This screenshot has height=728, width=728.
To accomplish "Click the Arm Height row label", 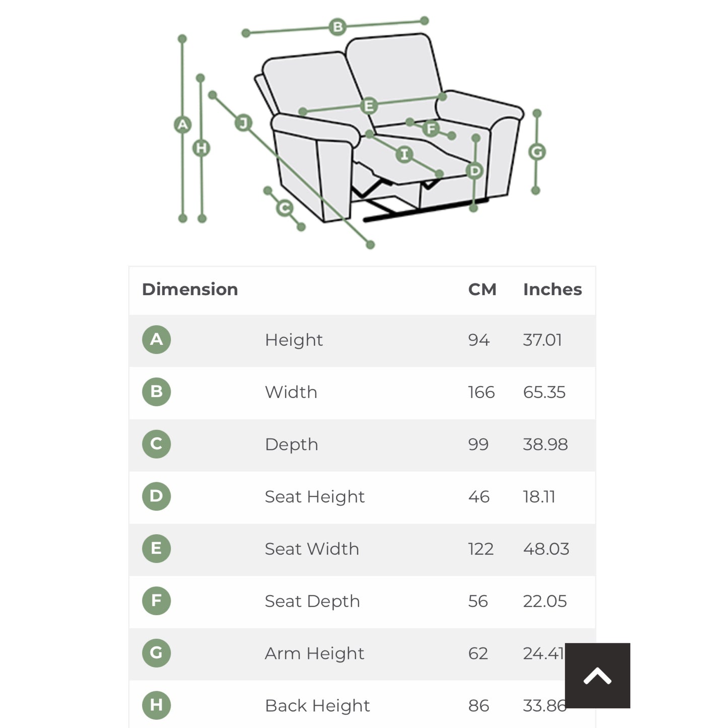I will [x=314, y=653].
